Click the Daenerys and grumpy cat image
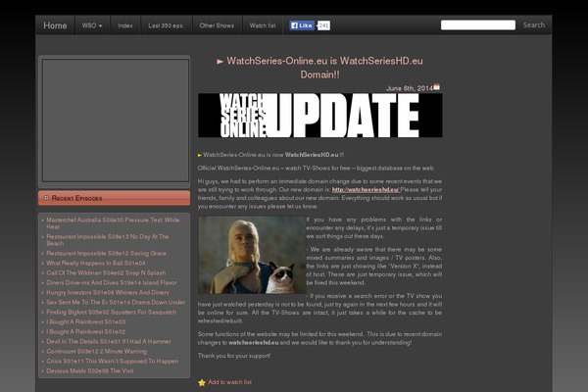588x392 pixels. coord(252,255)
